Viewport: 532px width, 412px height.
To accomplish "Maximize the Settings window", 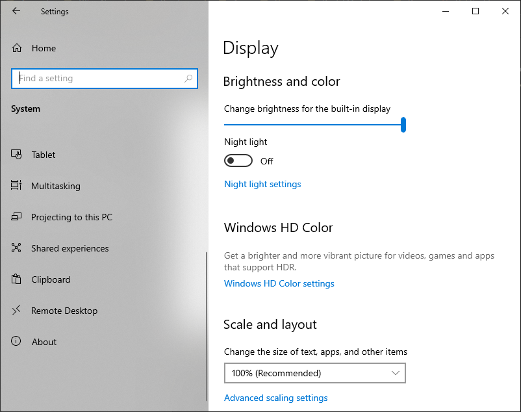I will [475, 11].
